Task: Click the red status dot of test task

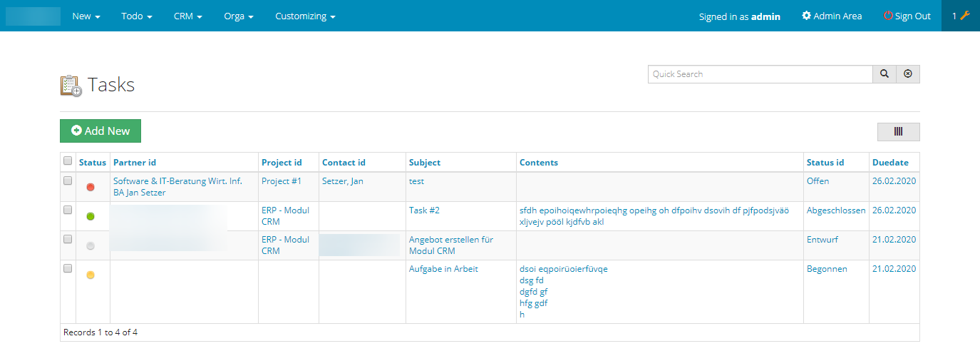Action: (91, 187)
